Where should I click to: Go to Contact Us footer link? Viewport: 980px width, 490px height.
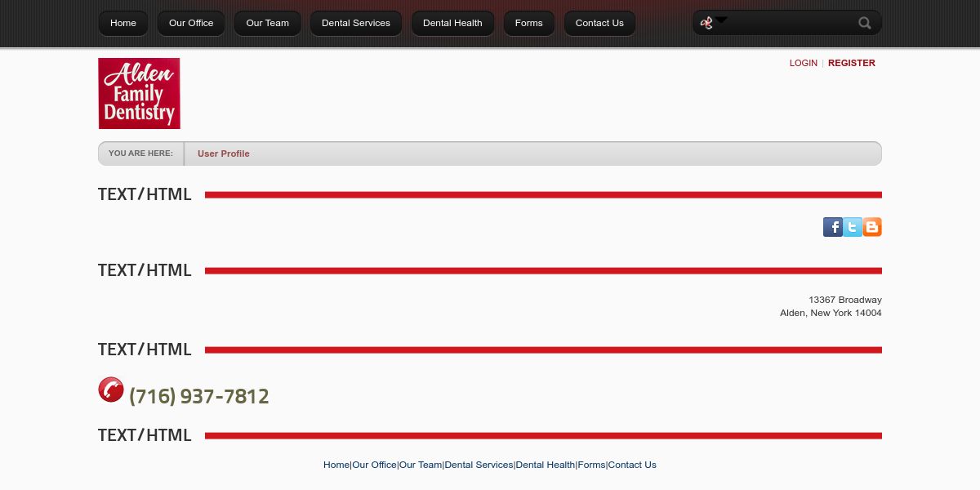pyautogui.click(x=632, y=465)
